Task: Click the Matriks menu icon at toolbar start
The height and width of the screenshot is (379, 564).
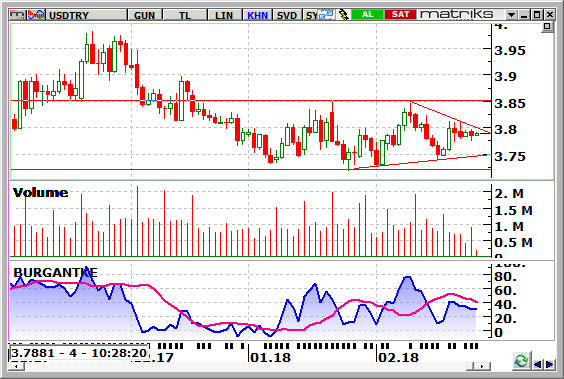Action: (x=17, y=15)
